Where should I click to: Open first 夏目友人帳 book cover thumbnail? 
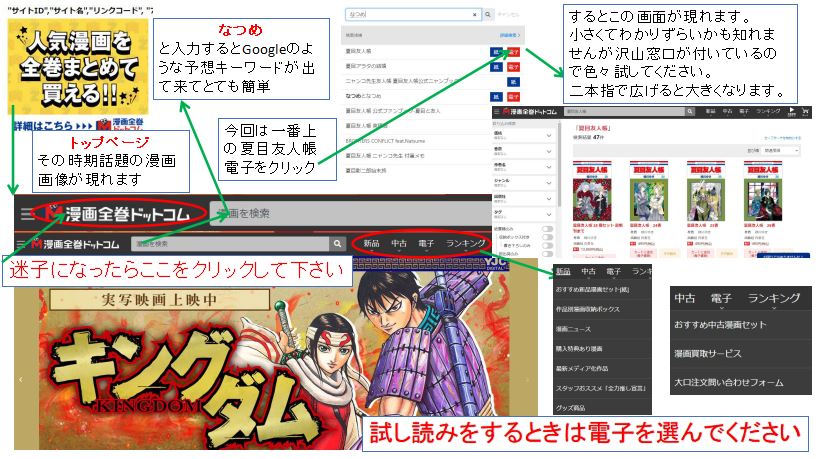tap(588, 191)
